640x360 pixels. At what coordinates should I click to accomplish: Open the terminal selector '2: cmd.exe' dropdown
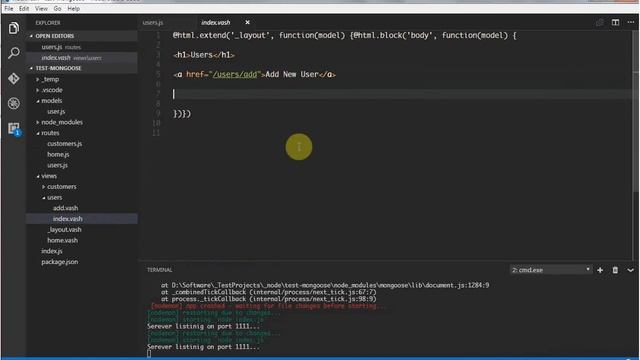[551, 270]
